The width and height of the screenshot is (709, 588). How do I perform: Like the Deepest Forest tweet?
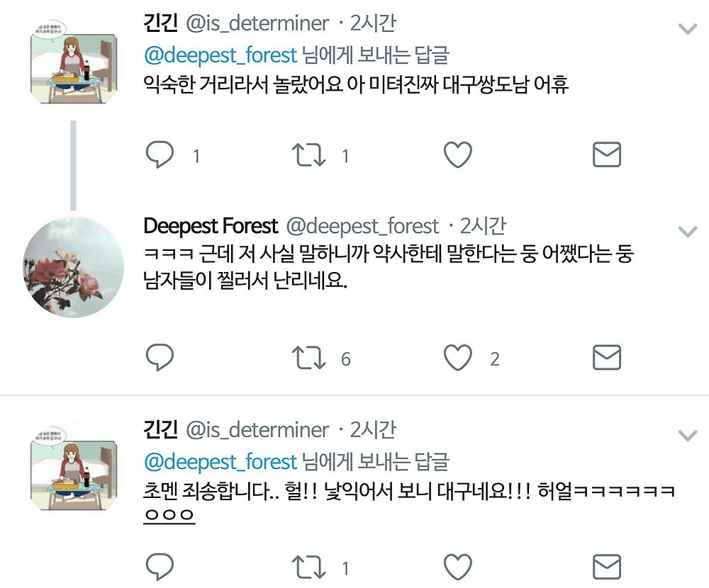457,358
